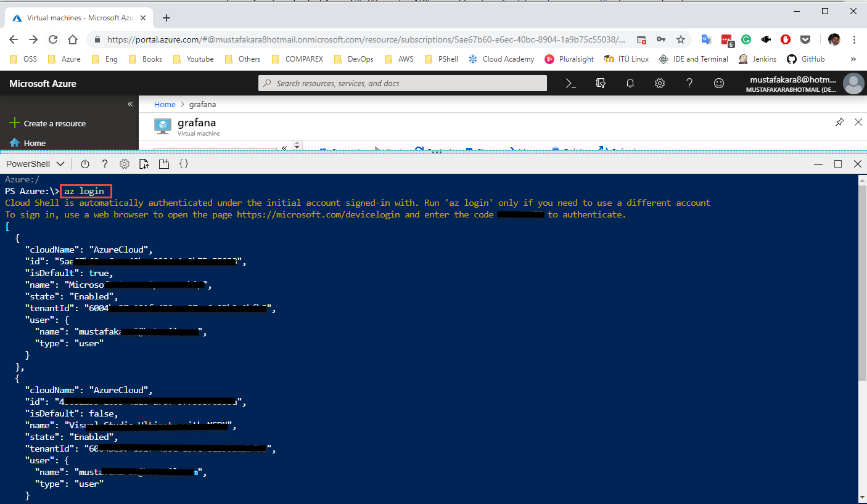This screenshot has height=504, width=867.
Task: Open the PowerShell shell type dropdown
Action: point(35,164)
